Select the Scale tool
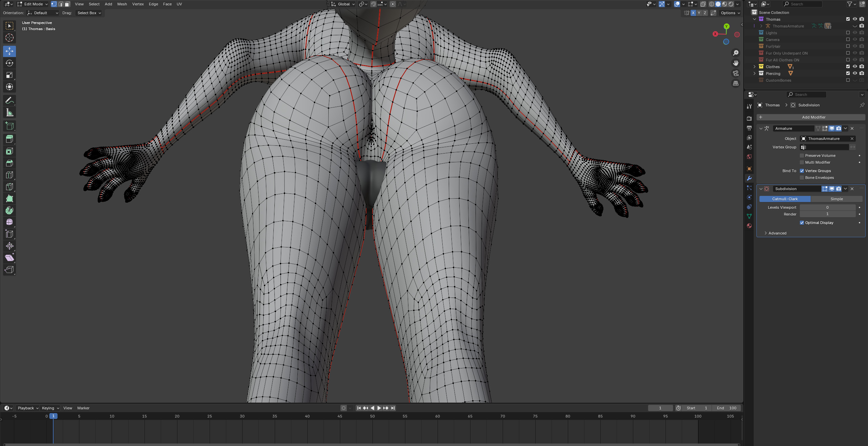 9,75
